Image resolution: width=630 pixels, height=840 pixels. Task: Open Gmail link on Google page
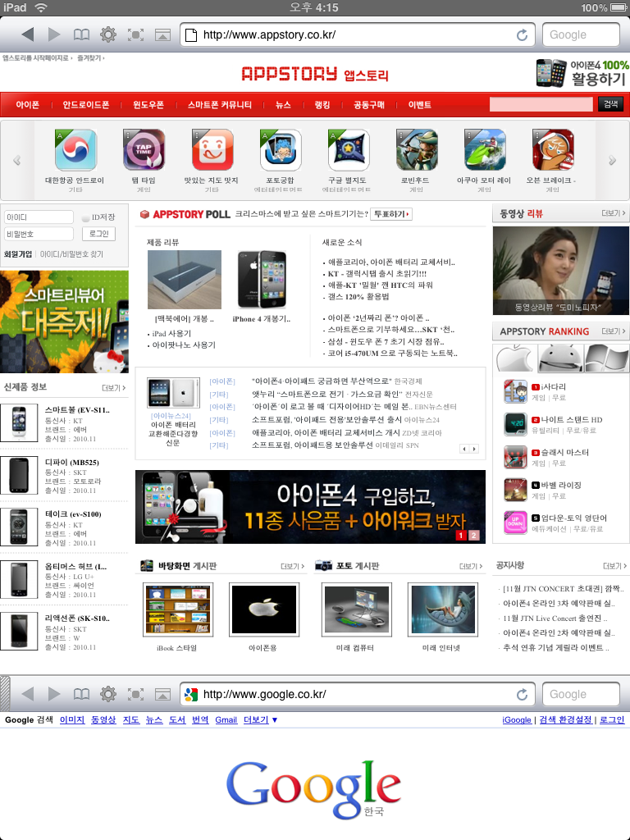[x=226, y=719]
